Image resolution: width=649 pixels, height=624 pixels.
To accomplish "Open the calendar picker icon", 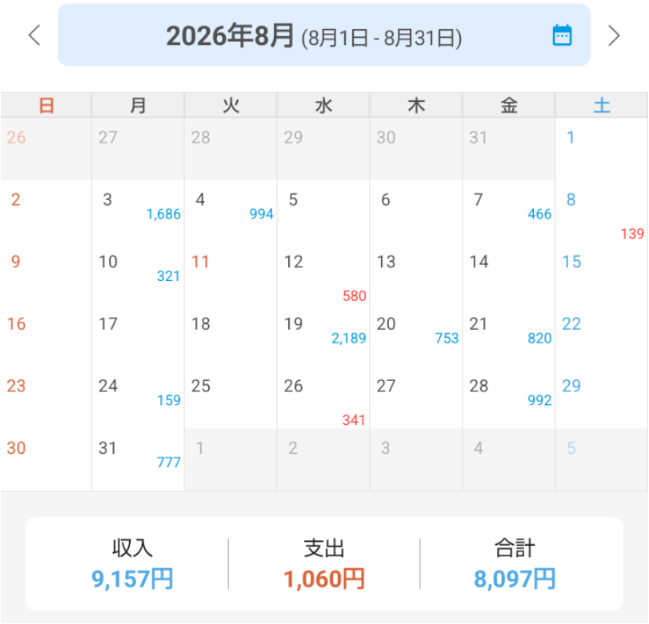I will (x=562, y=35).
